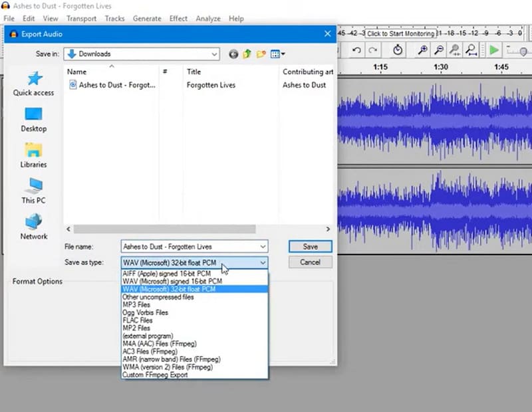Click the Fit Project in Window icon
Screen dimensions: 532x412
click(472, 51)
